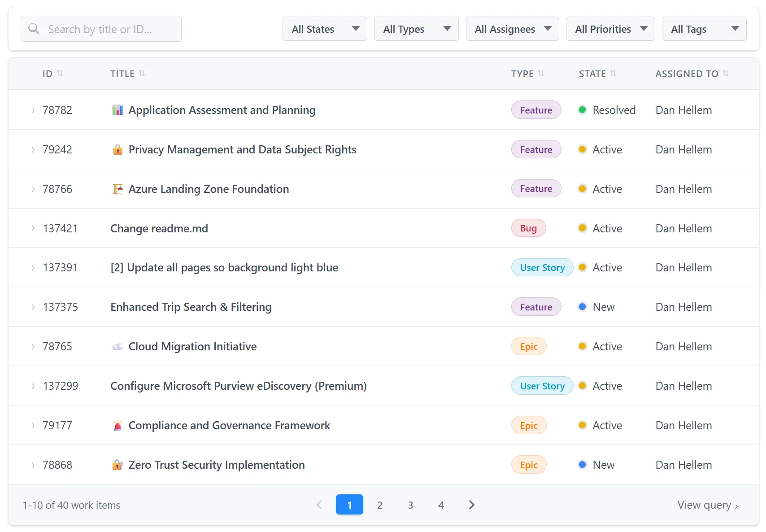Click the Assigned To sort icon
766x532 pixels.
[726, 73]
